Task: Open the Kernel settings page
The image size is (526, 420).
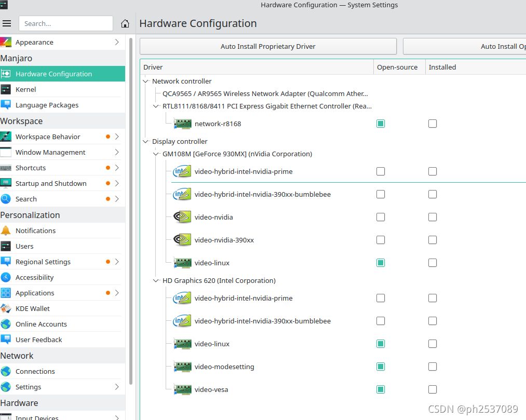Action: [x=62, y=90]
